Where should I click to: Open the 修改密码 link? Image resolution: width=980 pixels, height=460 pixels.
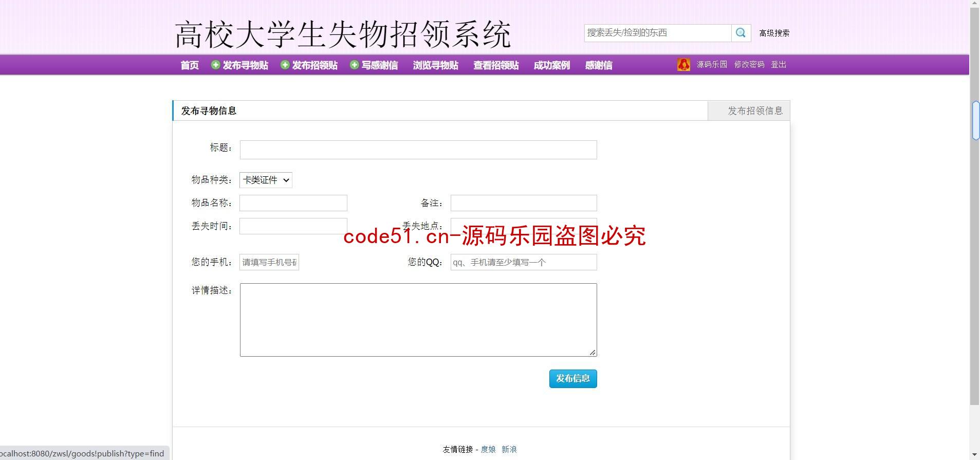coord(749,65)
